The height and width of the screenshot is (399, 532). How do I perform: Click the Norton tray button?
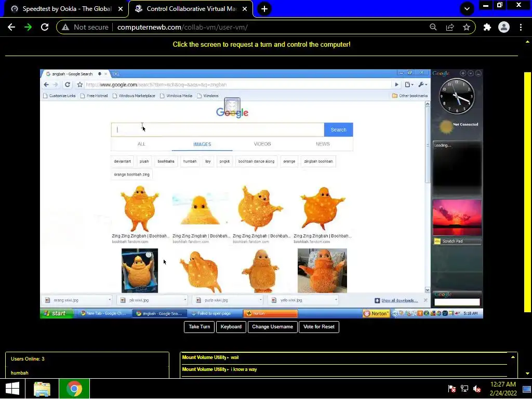pos(376,313)
